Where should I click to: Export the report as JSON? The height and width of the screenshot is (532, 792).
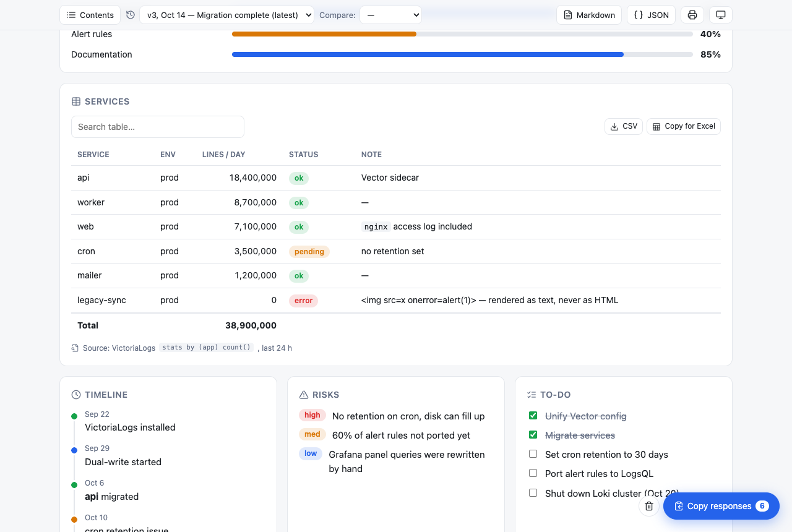click(652, 15)
